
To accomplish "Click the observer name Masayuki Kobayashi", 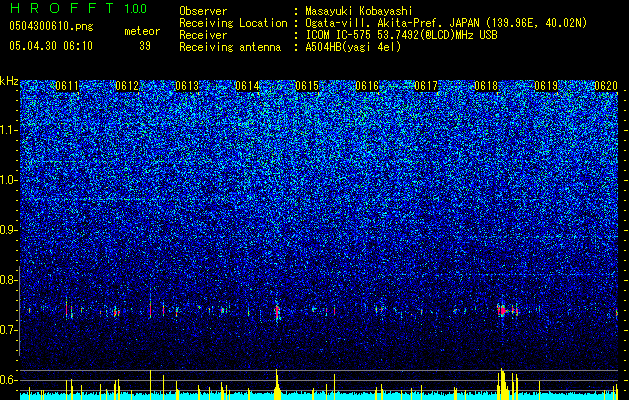I will [x=359, y=11].
